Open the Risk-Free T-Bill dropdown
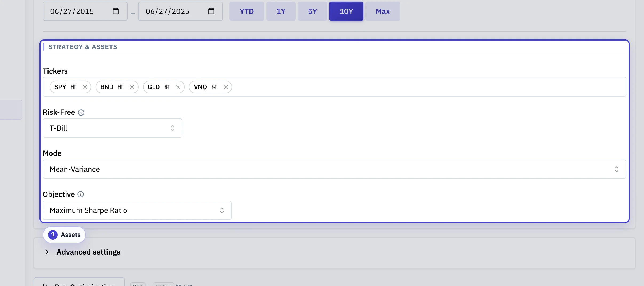Image resolution: width=644 pixels, height=286 pixels. (x=113, y=128)
